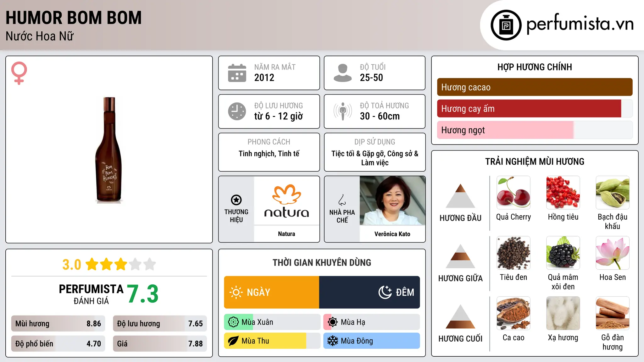This screenshot has height=362, width=644.
Task: Click the Natura brand logo
Action: [286, 201]
